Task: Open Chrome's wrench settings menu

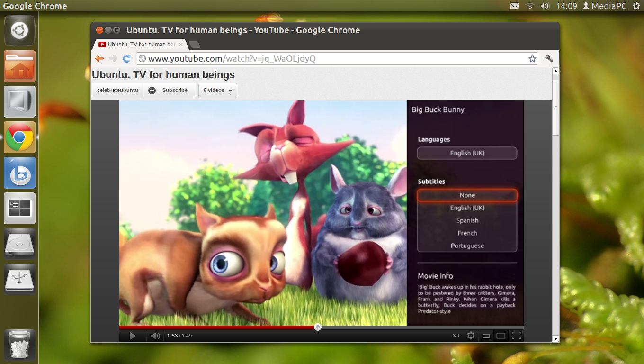Action: click(549, 59)
